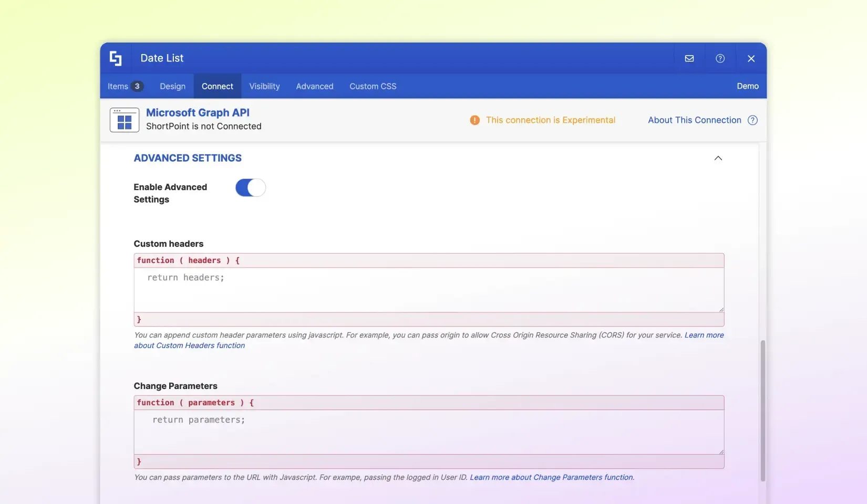Image resolution: width=867 pixels, height=504 pixels.
Task: Click the ADVANCED SETTINGS heading
Action: click(188, 158)
